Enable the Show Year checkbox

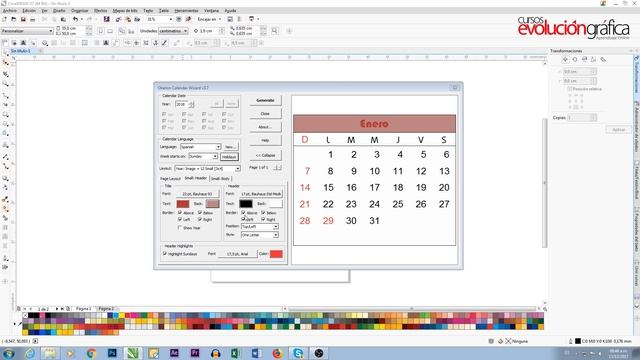point(180,227)
